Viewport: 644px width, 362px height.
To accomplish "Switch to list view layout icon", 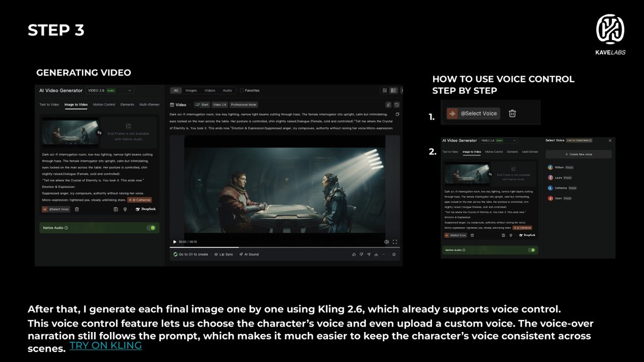I will point(393,91).
